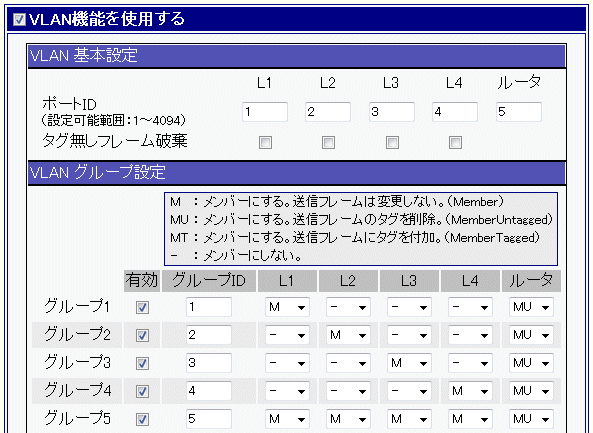Screen dimensions: 593x433
Task: Focus the ルータ ポートID input field
Action: click(x=519, y=112)
